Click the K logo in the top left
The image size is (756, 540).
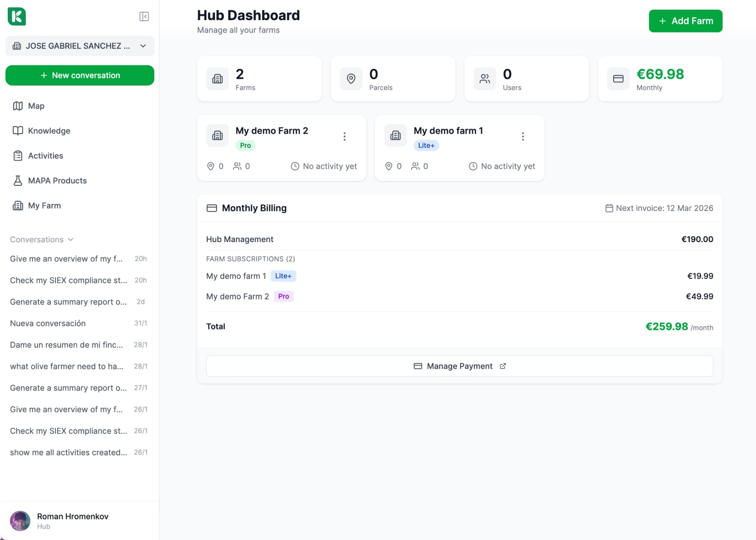16,16
